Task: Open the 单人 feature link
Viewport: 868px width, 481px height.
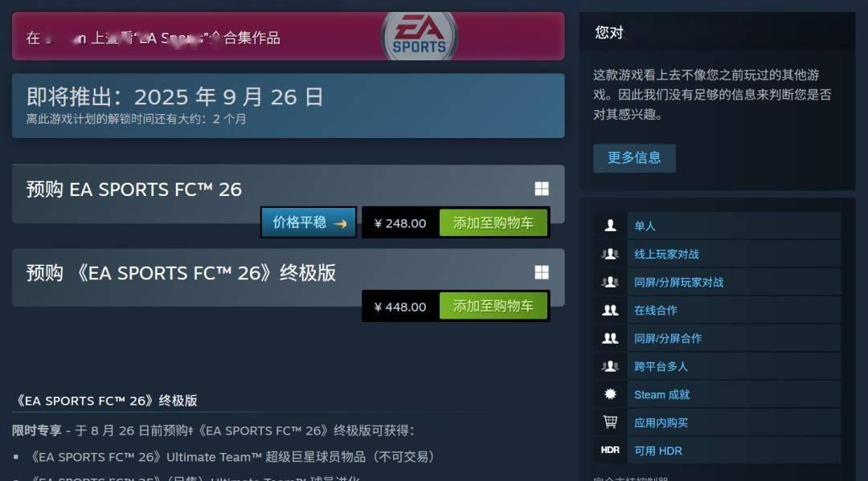Action: (645, 226)
